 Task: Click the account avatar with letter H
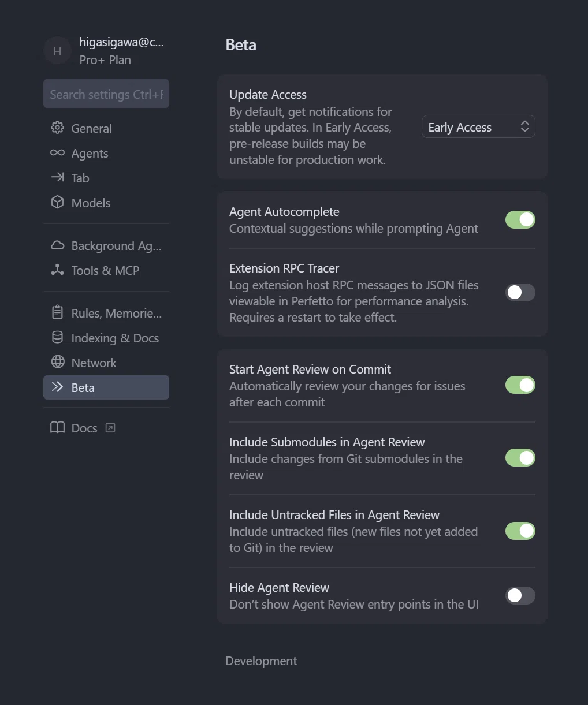click(x=57, y=51)
